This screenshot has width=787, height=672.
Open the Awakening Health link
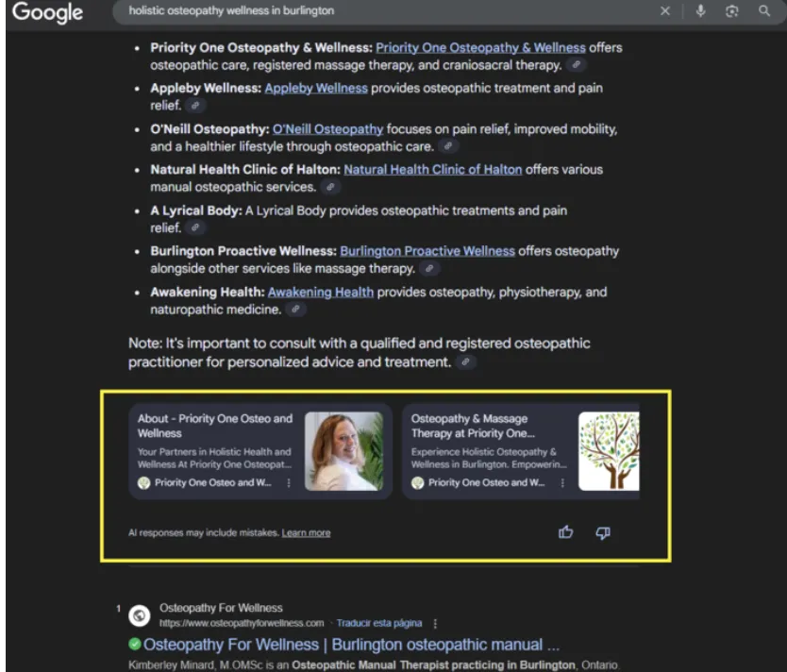coord(321,292)
